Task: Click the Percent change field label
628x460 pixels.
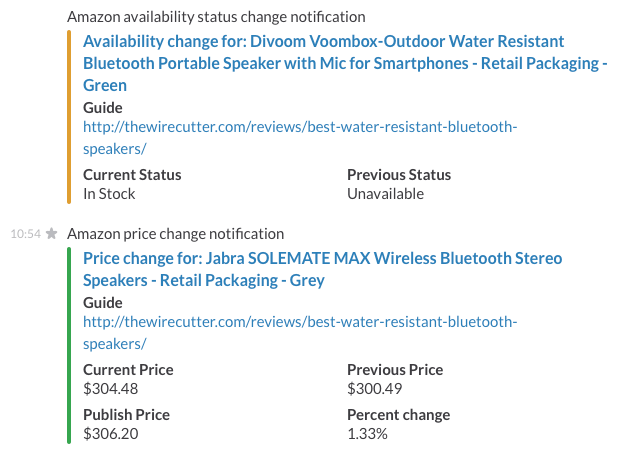Action: [x=399, y=415]
